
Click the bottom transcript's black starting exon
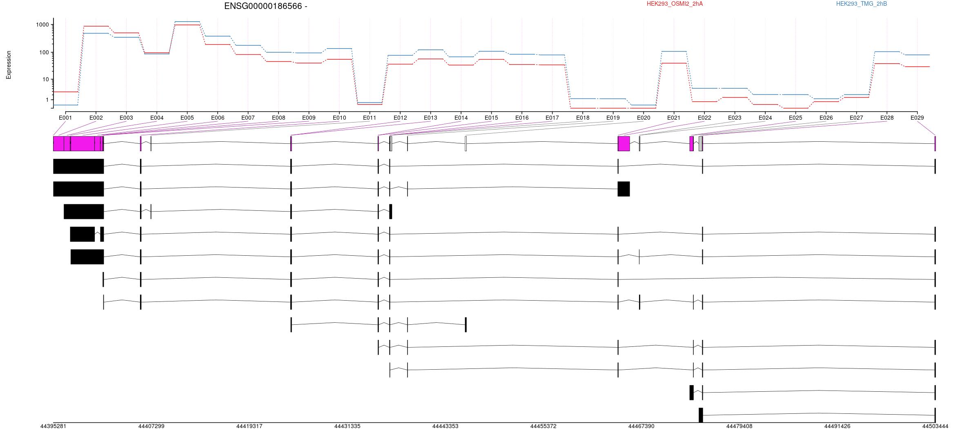pos(701,415)
